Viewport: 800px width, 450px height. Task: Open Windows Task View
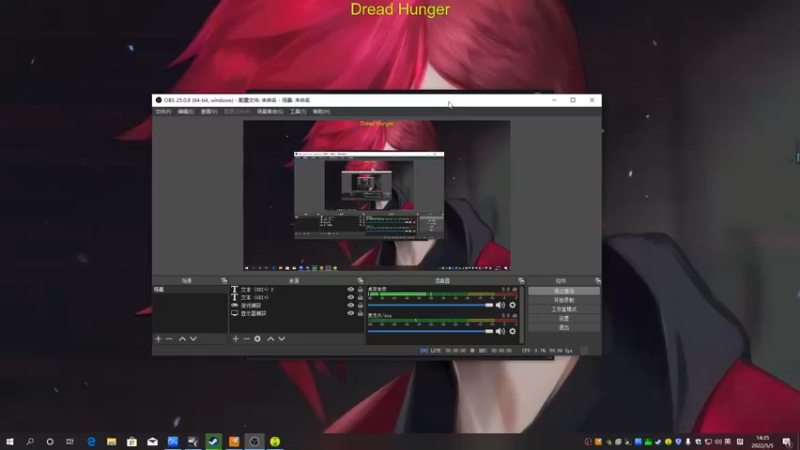point(70,441)
